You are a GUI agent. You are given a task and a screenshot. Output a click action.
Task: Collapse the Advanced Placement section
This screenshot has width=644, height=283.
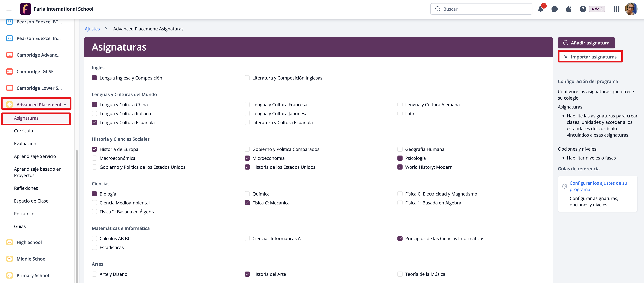click(x=65, y=105)
